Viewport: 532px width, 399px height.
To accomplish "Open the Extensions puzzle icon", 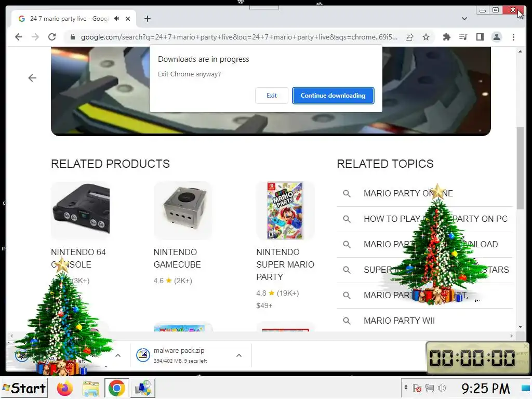I will 446,37.
